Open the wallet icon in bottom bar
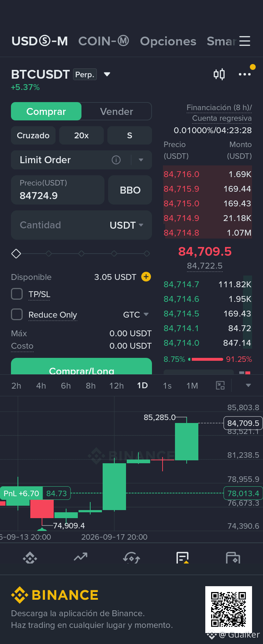The width and height of the screenshot is (263, 644). point(233,558)
